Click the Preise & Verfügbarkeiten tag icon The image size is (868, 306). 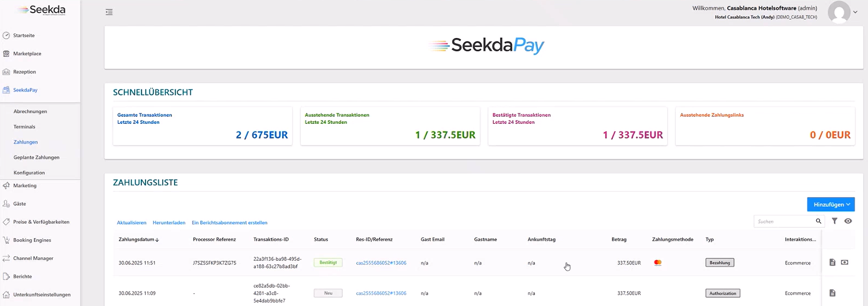pos(6,222)
